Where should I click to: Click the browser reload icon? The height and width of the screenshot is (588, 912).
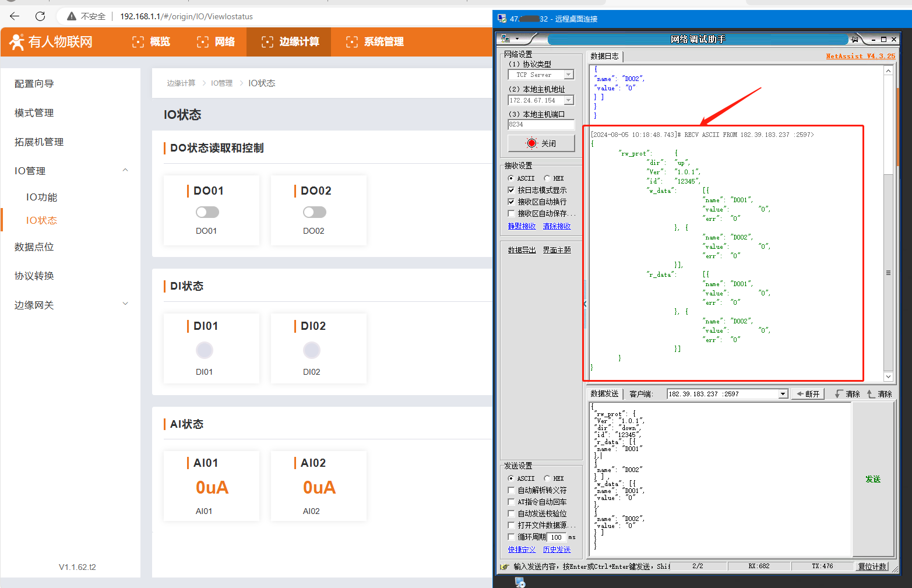pos(40,16)
